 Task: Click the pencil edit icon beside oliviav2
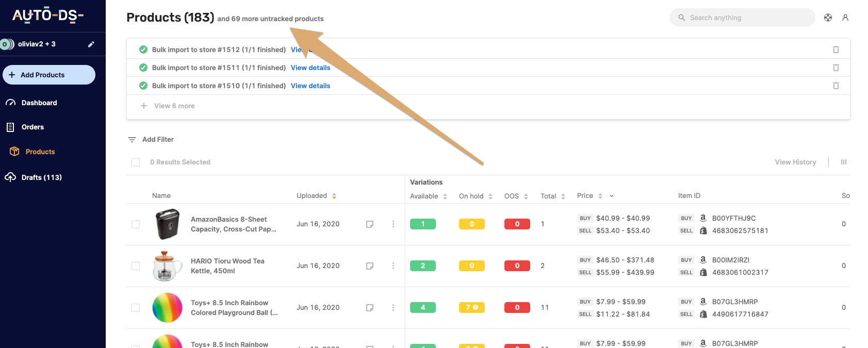click(91, 44)
